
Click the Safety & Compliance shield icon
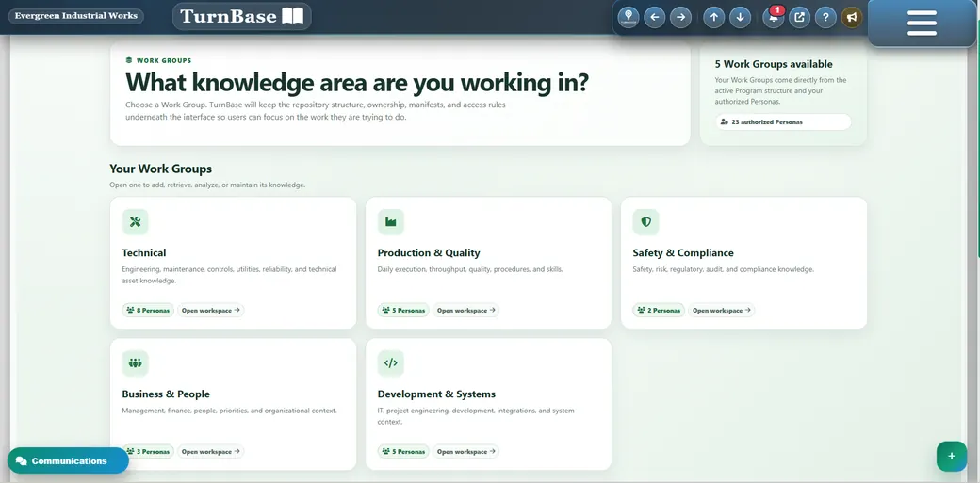(645, 222)
